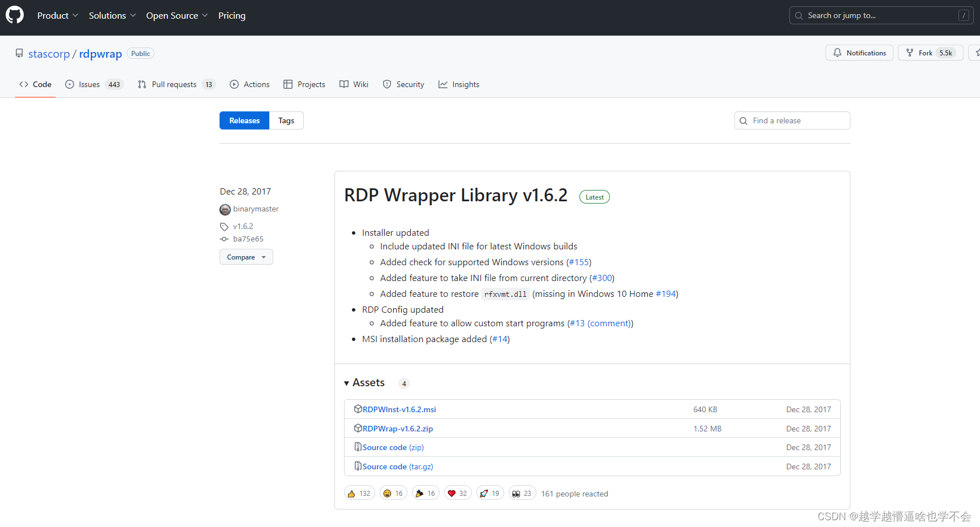Click the package icon beside RDPWInst-v1.6.2.msi
This screenshot has height=527, width=980.
click(x=358, y=409)
